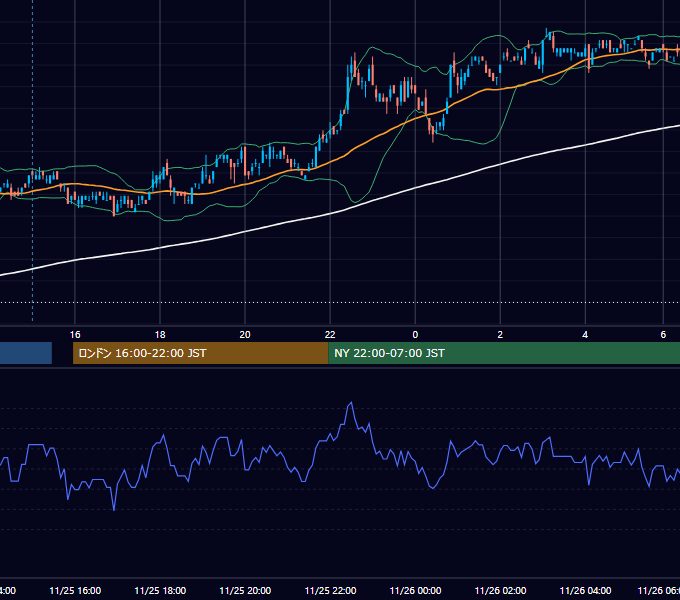Click the NY 22:00-07:00 JST session bar
Viewport: 680px width, 600px height.
tap(504, 353)
